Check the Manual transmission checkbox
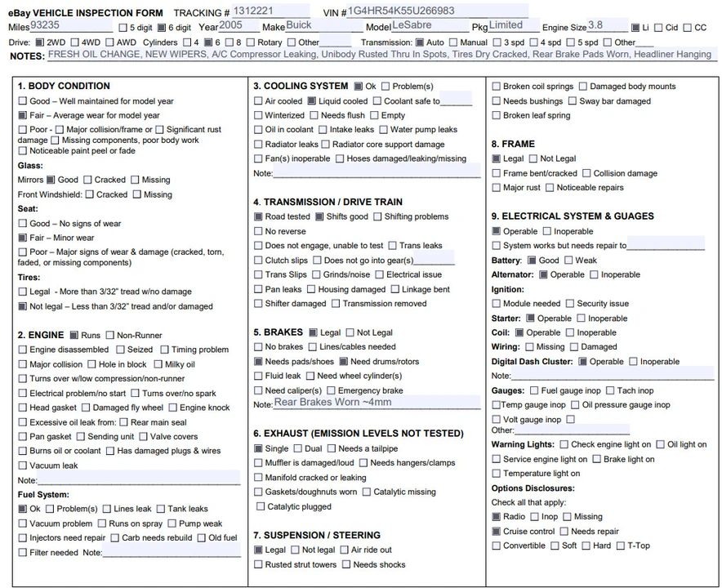 tap(453, 42)
